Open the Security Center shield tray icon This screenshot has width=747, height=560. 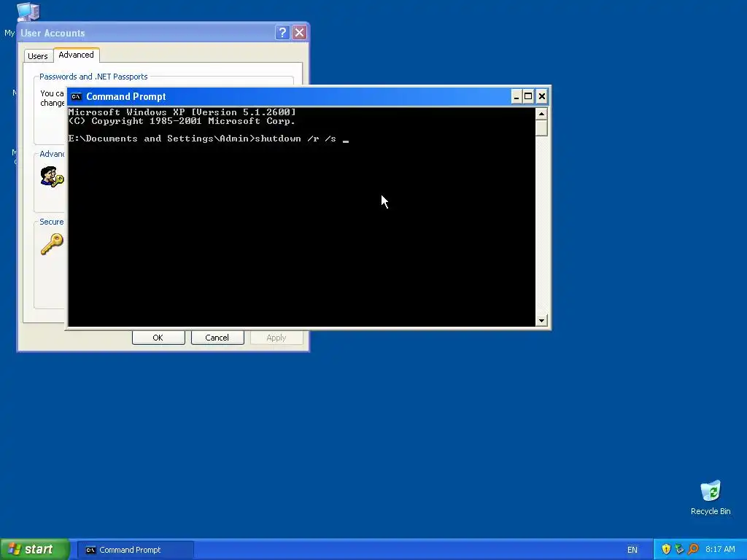pyautogui.click(x=666, y=549)
